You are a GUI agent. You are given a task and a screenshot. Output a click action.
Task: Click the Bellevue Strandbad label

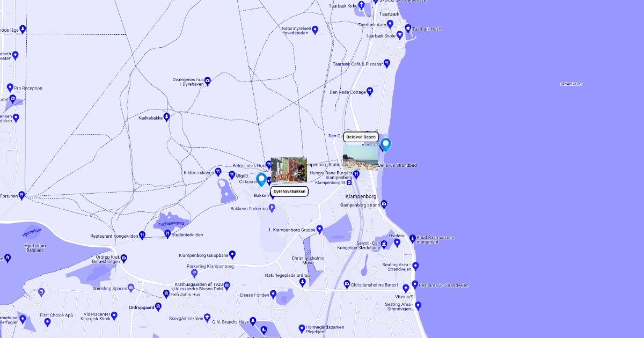(397, 165)
